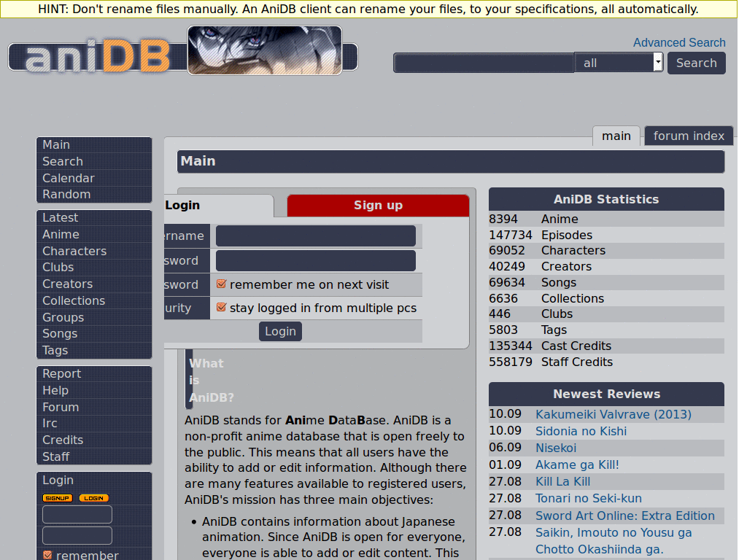The height and width of the screenshot is (560, 747).
Task: Open Calendar in the sidebar menu
Action: (94, 178)
